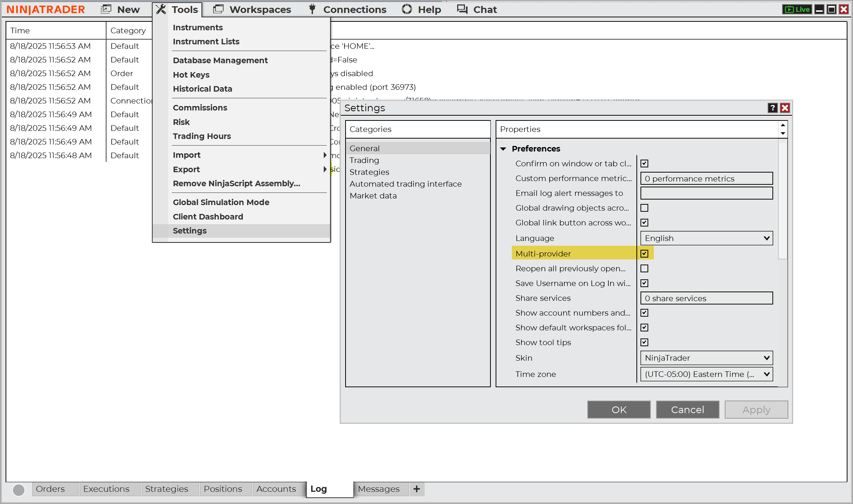
Task: Click the OK button in Settings
Action: click(619, 409)
